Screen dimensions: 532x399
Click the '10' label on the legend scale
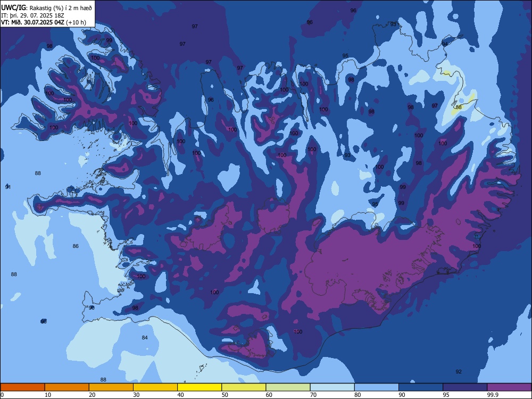pyautogui.click(x=48, y=395)
